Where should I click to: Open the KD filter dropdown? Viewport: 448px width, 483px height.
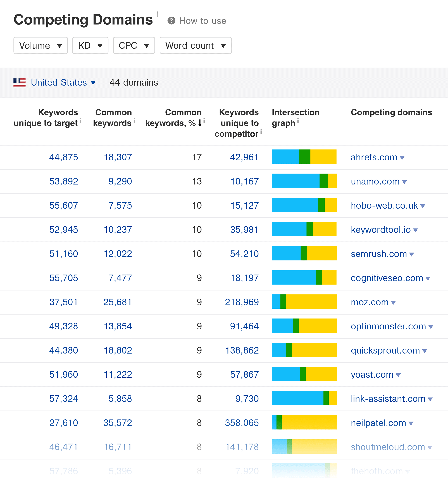coord(90,45)
